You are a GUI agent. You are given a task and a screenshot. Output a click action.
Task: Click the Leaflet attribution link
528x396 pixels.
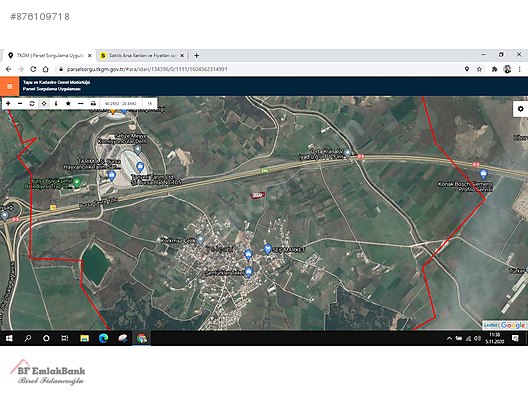point(490,325)
